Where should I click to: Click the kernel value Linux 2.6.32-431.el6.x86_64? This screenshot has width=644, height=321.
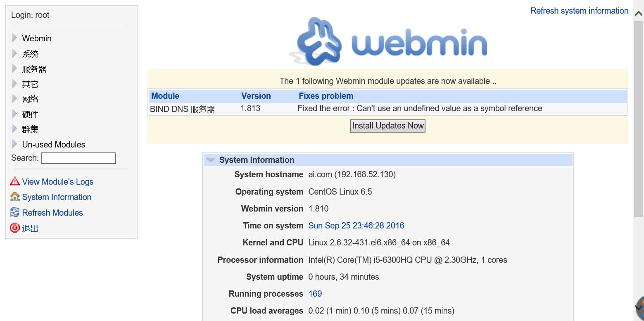379,243
